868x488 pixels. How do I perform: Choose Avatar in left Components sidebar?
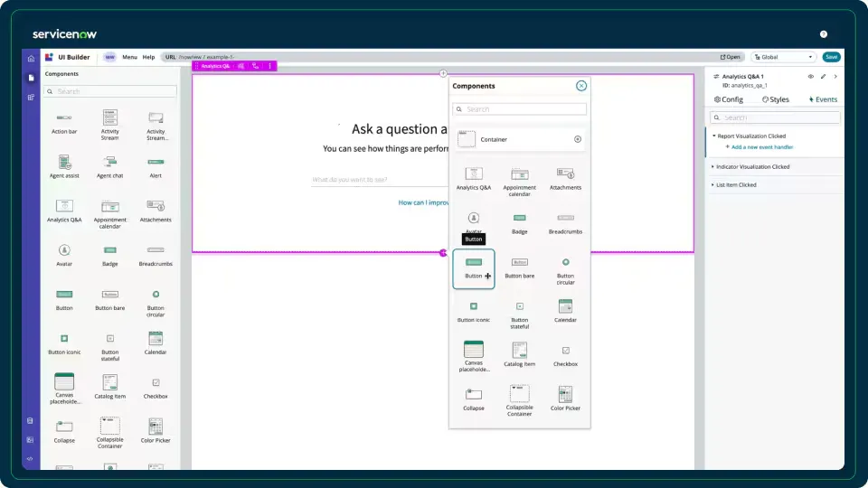tap(64, 256)
